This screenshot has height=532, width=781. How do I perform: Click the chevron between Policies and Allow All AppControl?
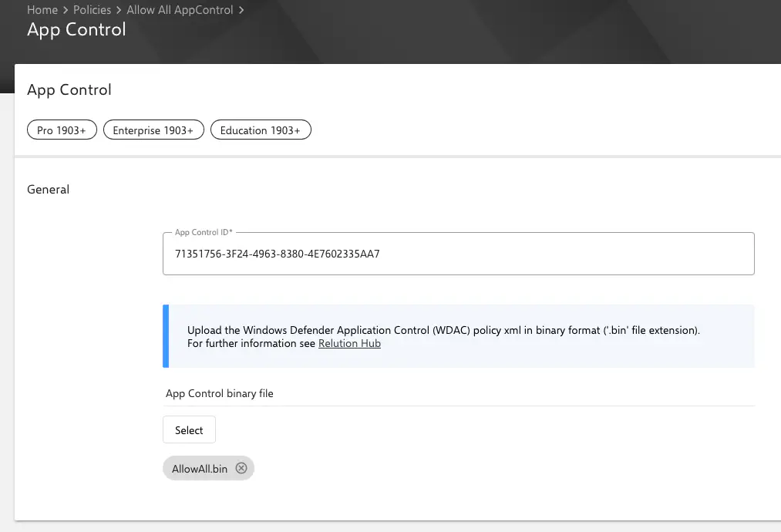click(x=117, y=10)
